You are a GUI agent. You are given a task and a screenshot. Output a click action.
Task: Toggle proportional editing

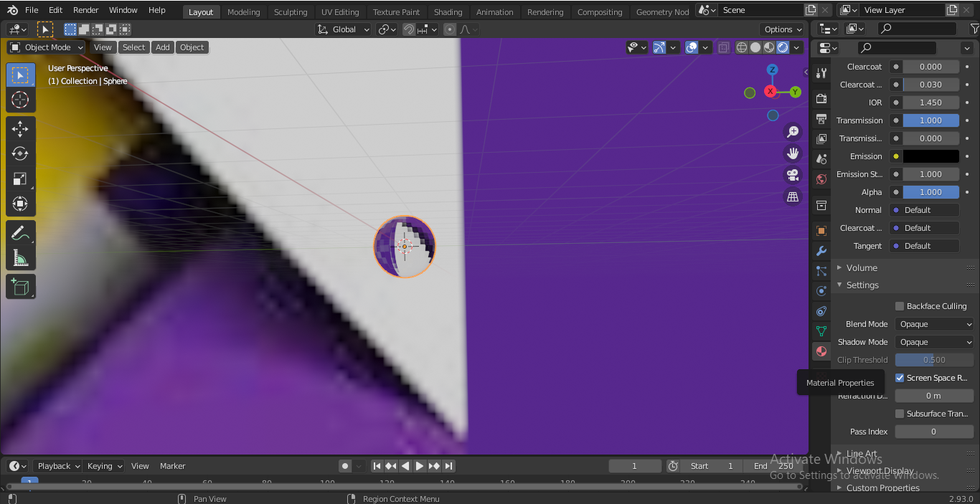pos(450,29)
